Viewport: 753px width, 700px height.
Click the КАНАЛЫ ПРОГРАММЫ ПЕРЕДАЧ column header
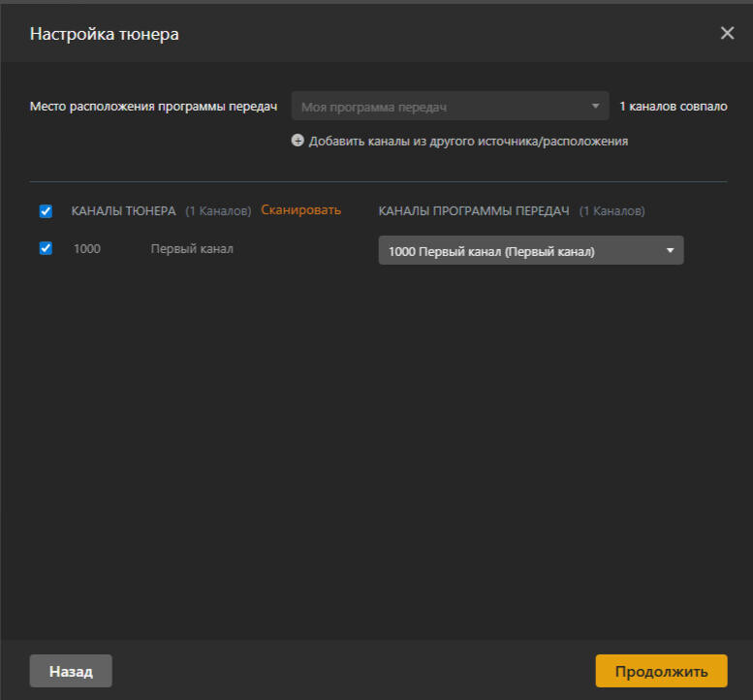[x=473, y=211]
